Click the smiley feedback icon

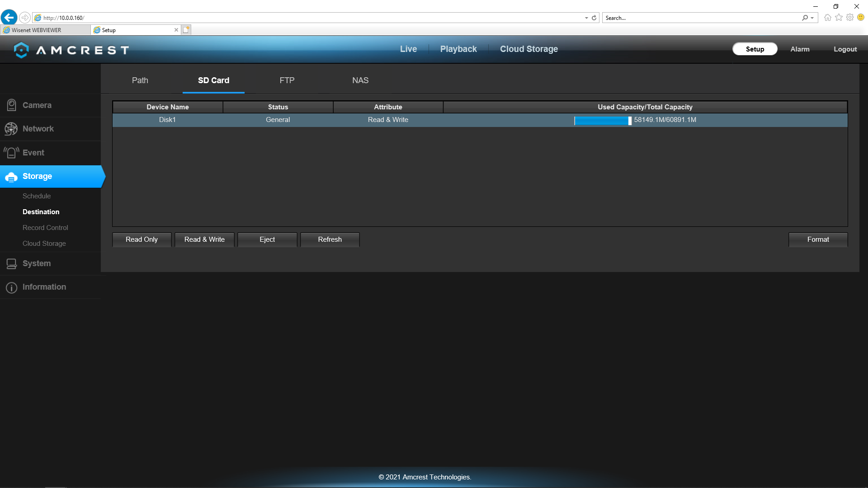point(861,18)
